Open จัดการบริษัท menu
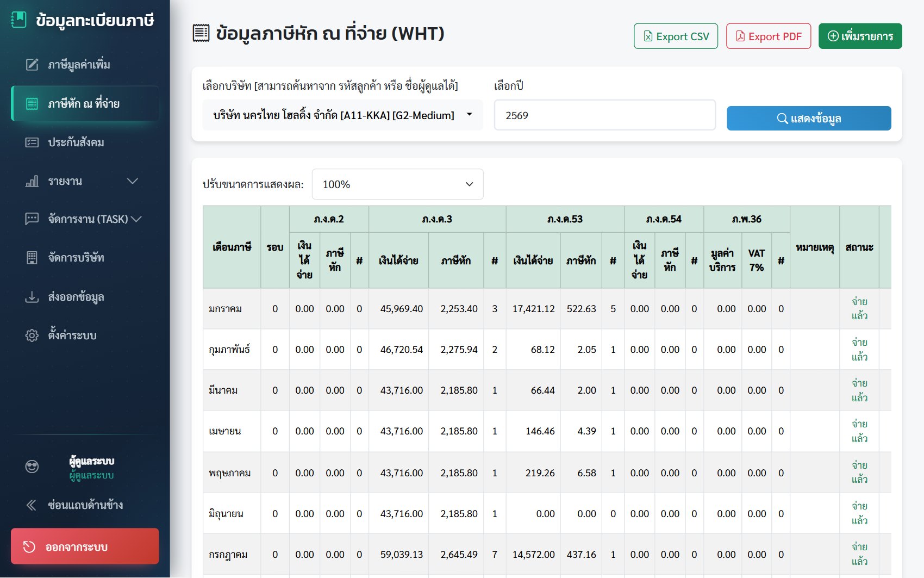Viewport: 924px width, 578px height. tap(85, 258)
